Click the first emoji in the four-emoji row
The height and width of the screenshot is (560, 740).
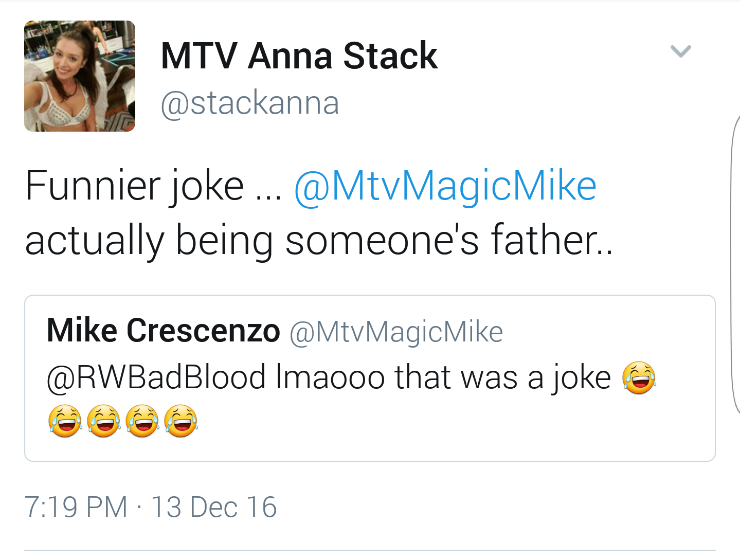pos(65,421)
